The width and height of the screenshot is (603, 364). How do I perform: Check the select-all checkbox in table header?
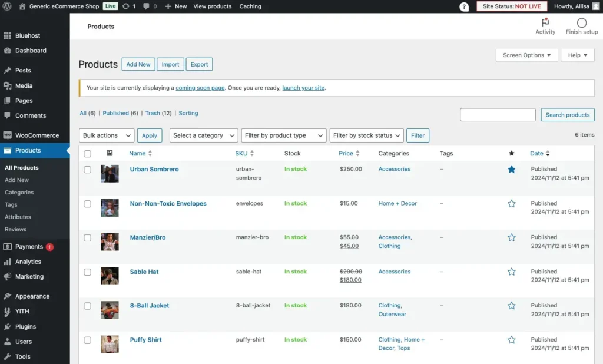click(x=87, y=153)
